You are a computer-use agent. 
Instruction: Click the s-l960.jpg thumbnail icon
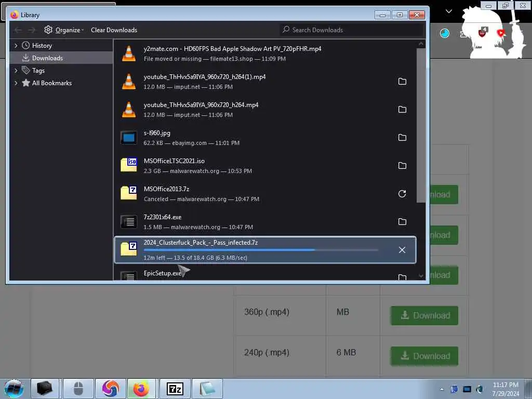129,138
